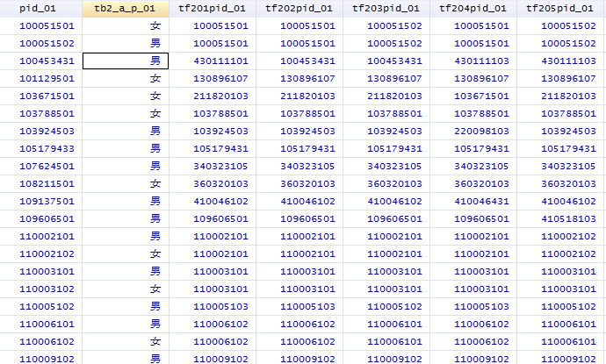
Task: Select the tb2_a_p_01 column header
Action: [x=126, y=9]
